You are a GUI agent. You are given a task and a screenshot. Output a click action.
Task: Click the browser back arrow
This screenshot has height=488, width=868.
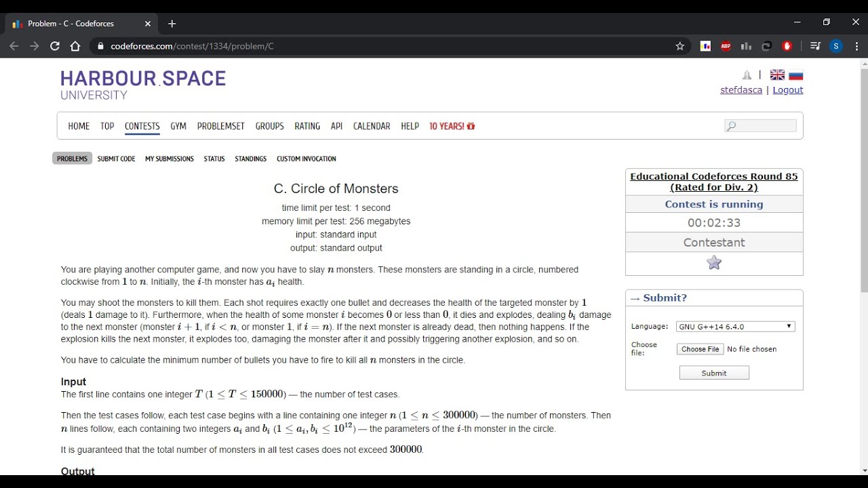coord(14,46)
